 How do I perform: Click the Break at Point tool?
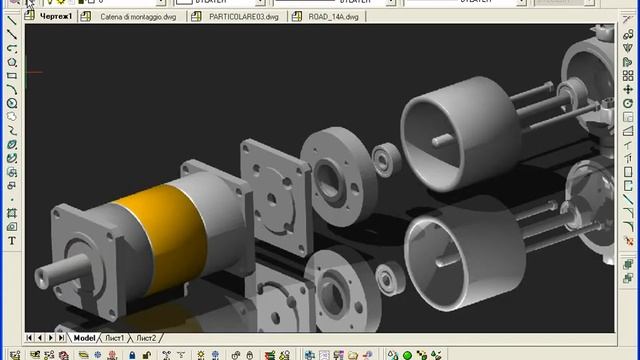[x=628, y=172]
